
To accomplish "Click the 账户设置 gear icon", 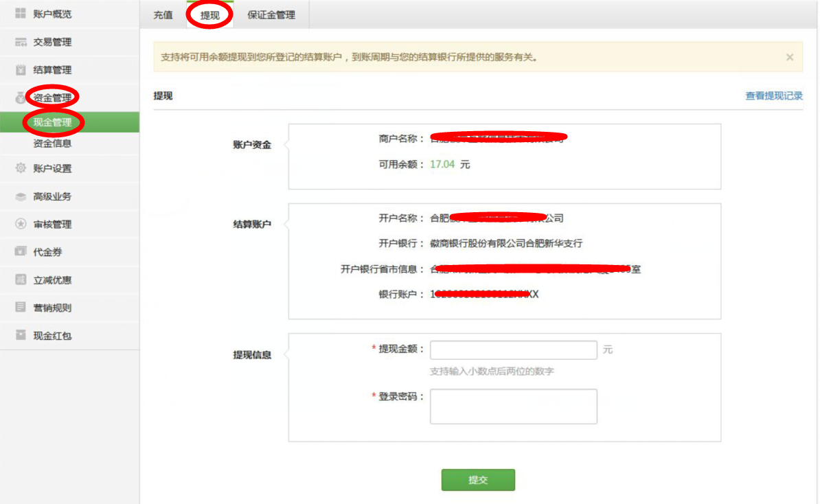I will (21, 168).
